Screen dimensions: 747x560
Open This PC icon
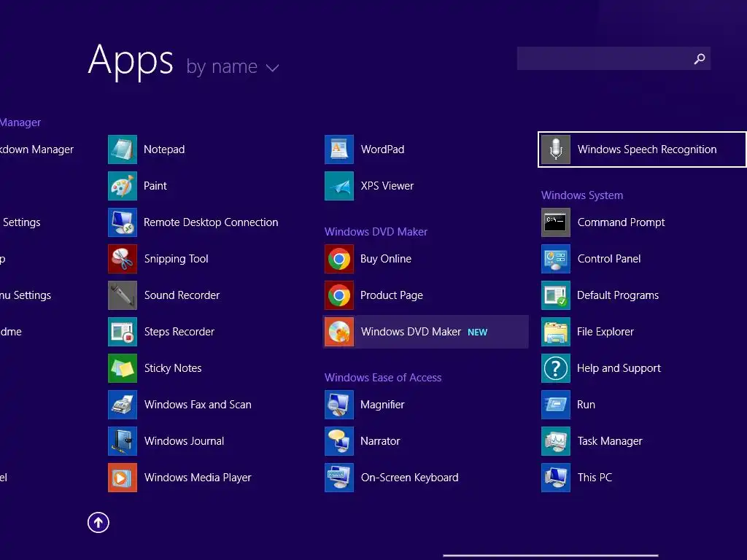click(x=556, y=478)
